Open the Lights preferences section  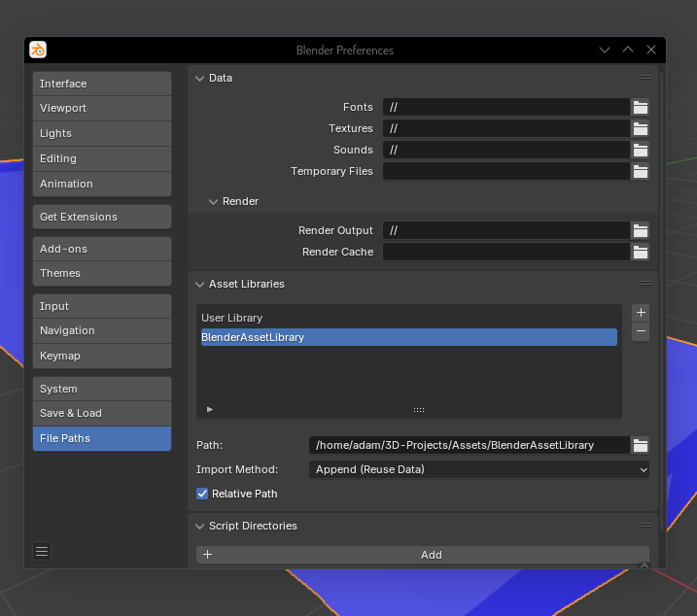pos(102,133)
